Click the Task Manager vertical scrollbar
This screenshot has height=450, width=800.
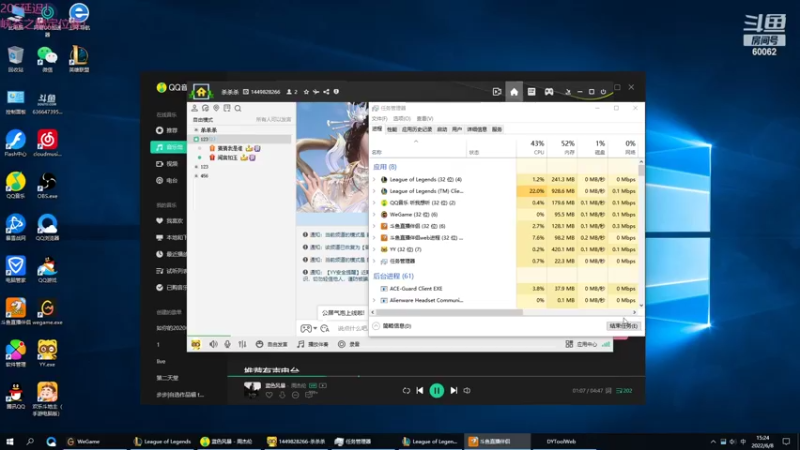(x=641, y=169)
